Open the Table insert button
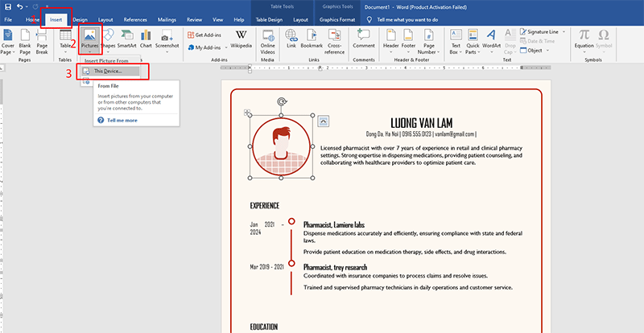Image resolution: width=644 pixels, height=333 pixels. pyautogui.click(x=65, y=43)
